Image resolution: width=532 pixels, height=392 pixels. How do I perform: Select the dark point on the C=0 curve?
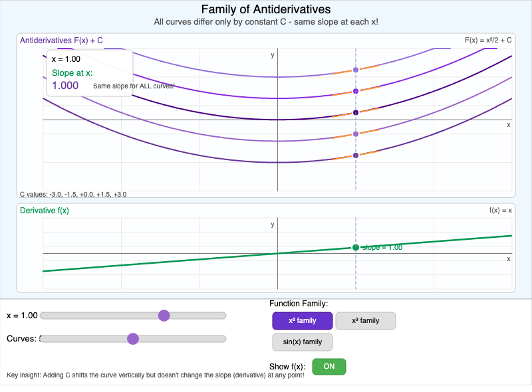click(x=356, y=112)
